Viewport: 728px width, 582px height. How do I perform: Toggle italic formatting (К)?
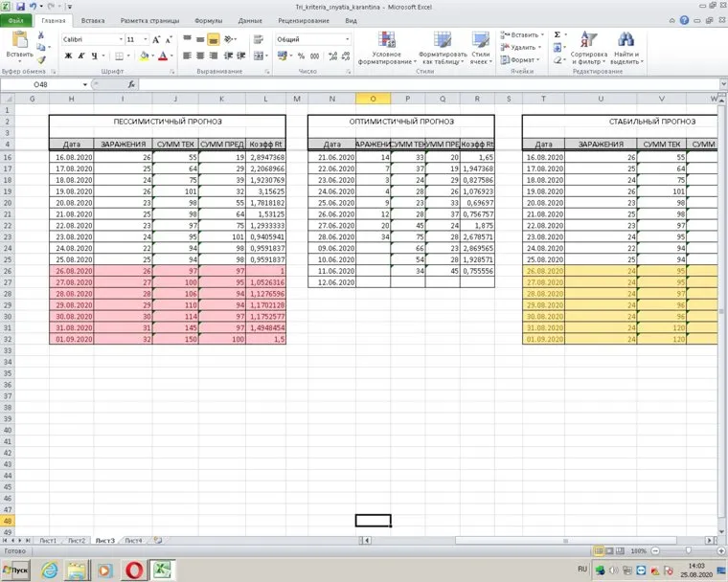(81, 56)
